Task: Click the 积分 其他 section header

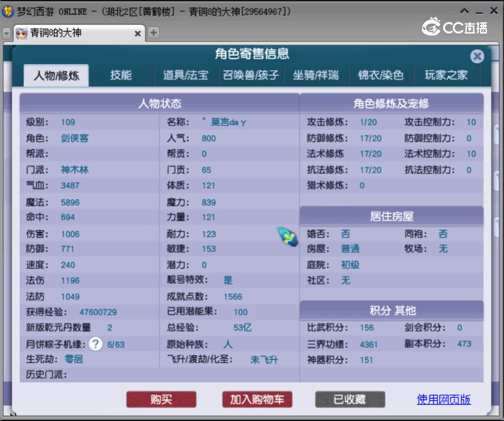Action: coord(392,310)
